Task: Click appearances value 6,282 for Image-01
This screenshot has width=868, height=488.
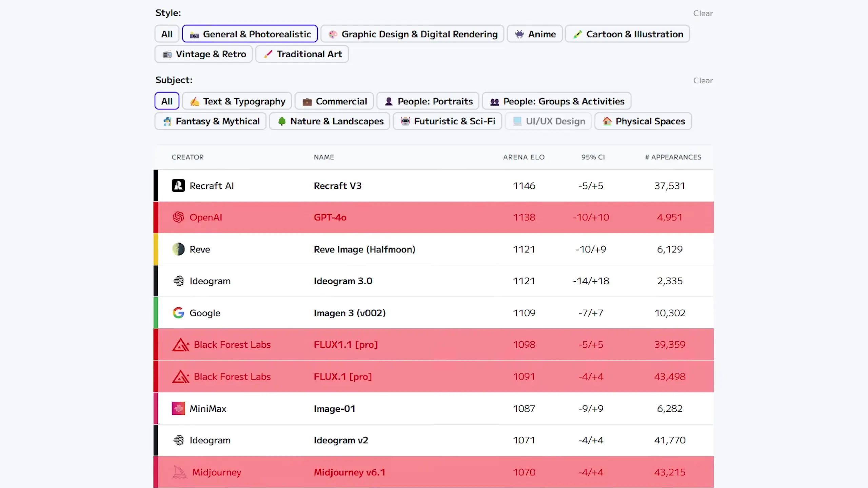Action: coord(670,408)
